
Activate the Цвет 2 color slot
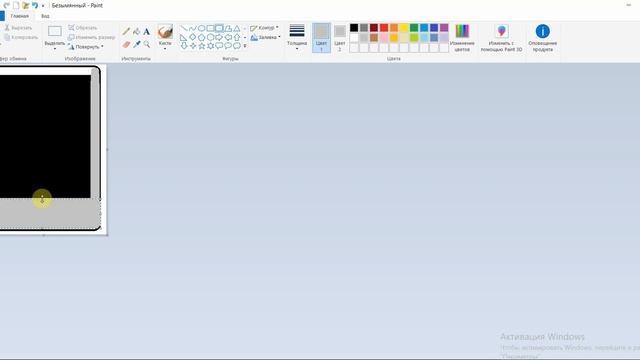tap(340, 38)
